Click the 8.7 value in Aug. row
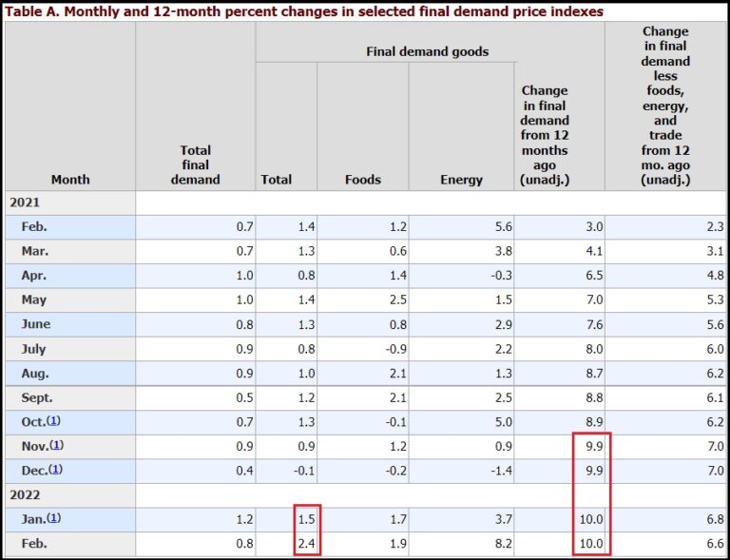The image size is (730, 560). [594, 374]
